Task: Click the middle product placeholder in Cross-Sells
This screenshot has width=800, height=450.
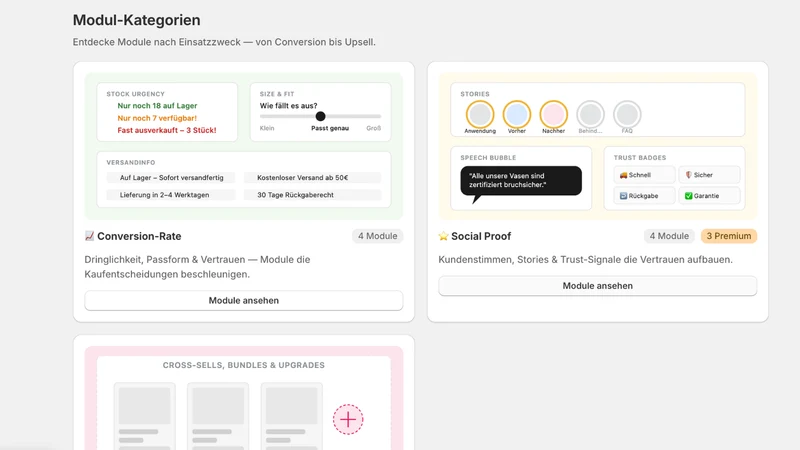Action: (x=218, y=416)
